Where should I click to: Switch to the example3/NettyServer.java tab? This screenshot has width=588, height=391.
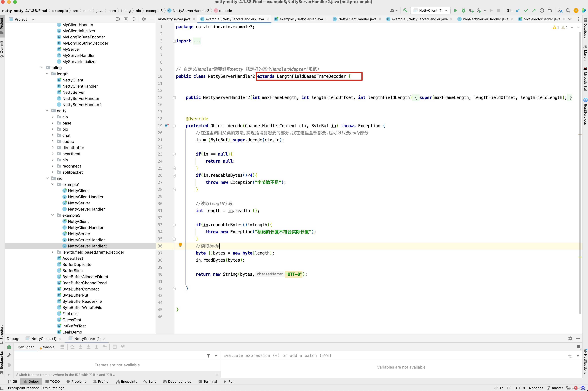(x=301, y=19)
